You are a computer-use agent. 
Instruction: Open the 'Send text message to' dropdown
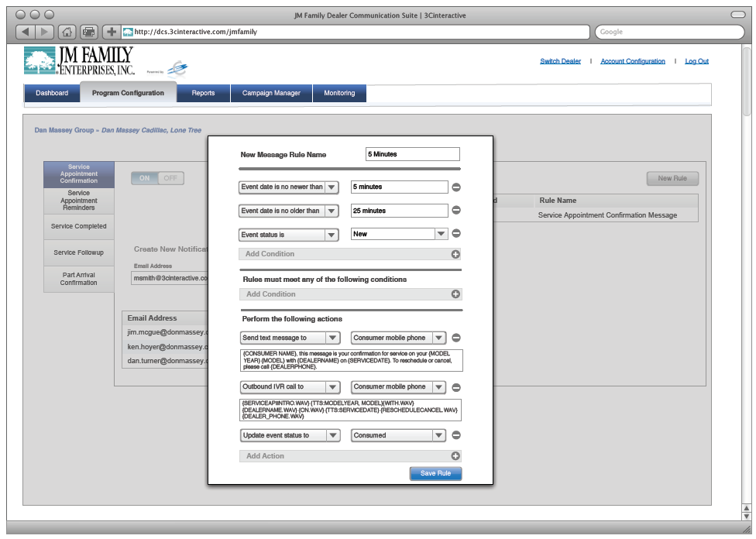290,338
